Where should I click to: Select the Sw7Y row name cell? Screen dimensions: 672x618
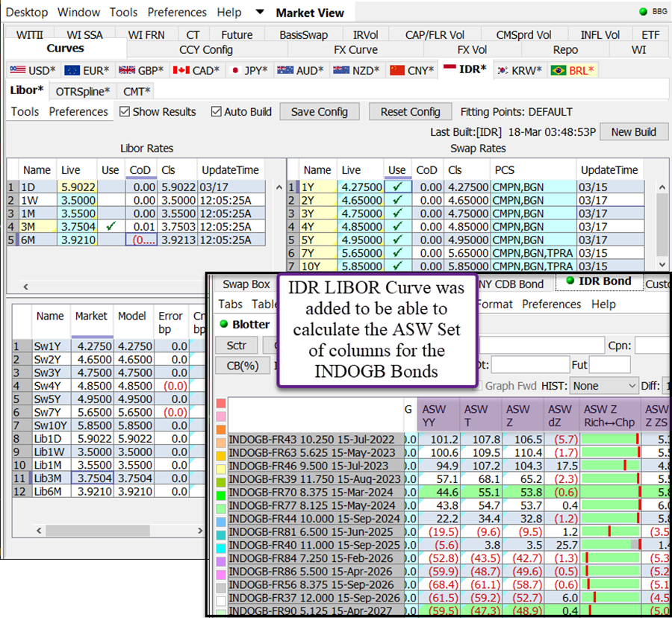click(x=52, y=412)
